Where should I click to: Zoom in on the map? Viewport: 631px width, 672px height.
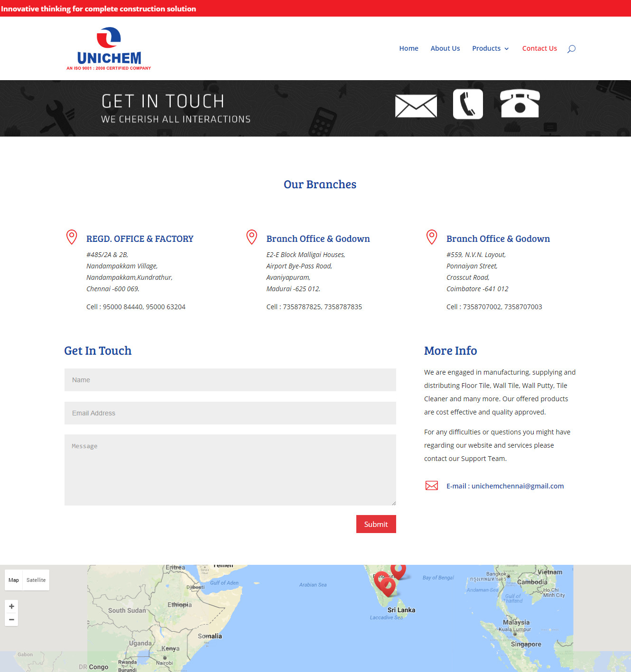click(11, 607)
